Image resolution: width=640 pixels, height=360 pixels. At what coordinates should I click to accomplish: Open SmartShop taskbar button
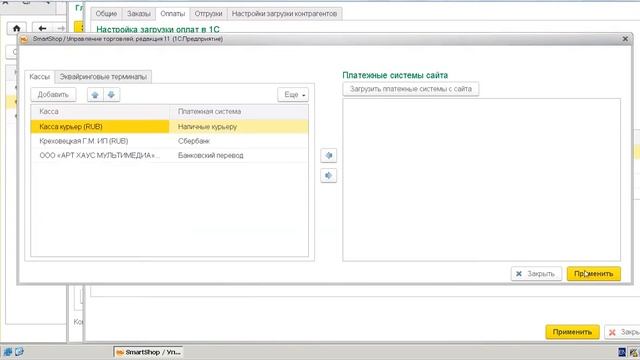pos(148,352)
